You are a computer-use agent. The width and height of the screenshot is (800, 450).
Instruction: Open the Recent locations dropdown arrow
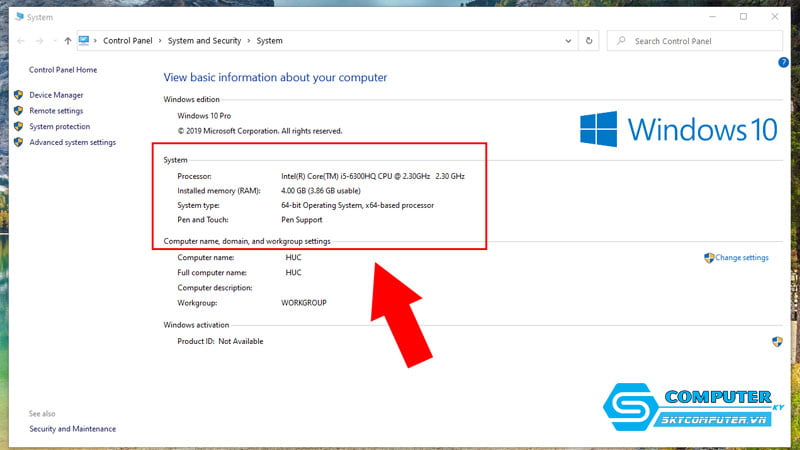(54, 41)
